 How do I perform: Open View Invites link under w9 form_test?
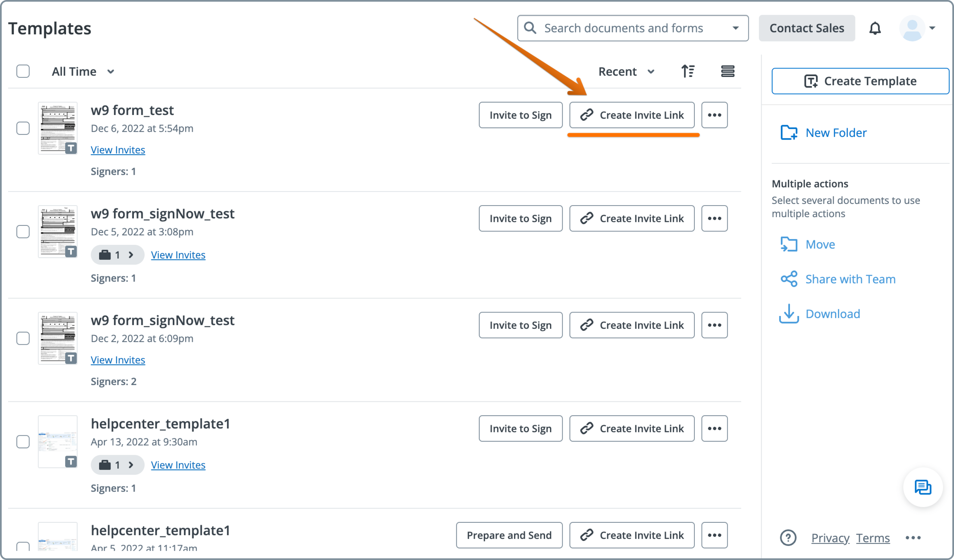click(118, 150)
